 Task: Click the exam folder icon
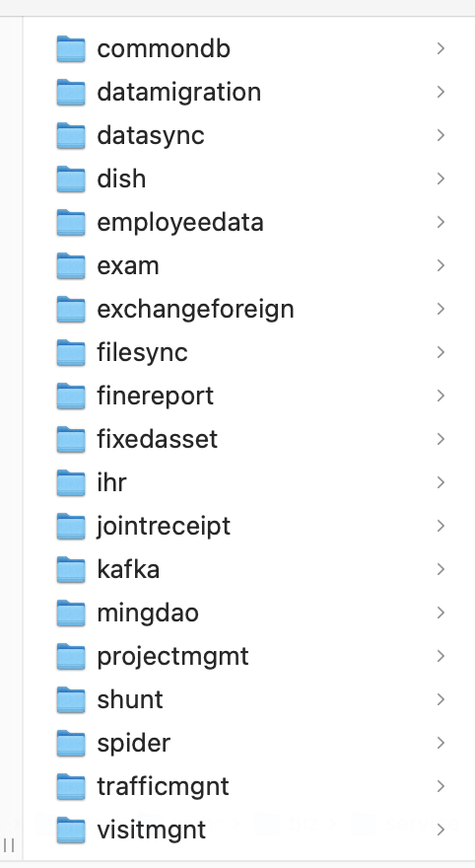[71, 265]
